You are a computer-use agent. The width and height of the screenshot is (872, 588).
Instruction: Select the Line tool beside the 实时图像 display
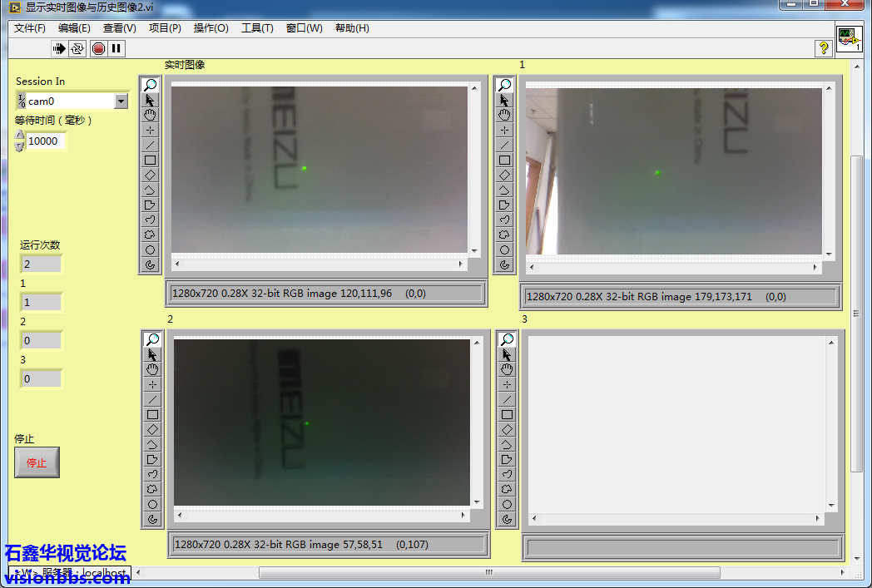pyautogui.click(x=150, y=145)
